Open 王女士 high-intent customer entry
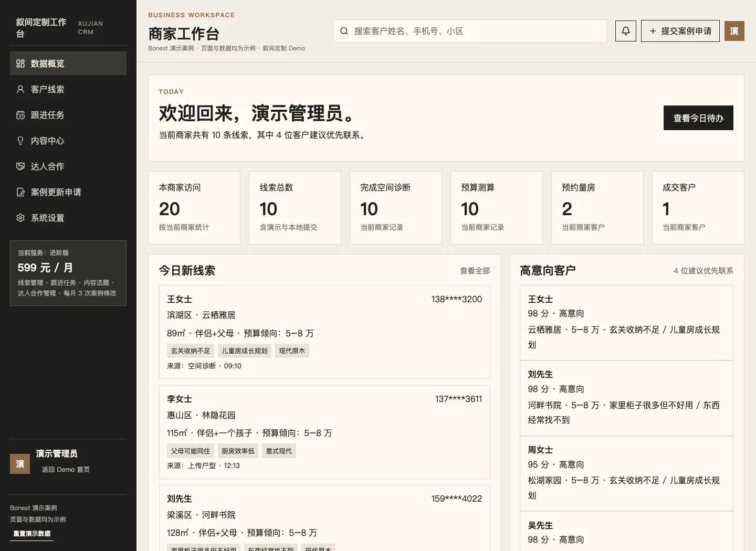 point(626,323)
